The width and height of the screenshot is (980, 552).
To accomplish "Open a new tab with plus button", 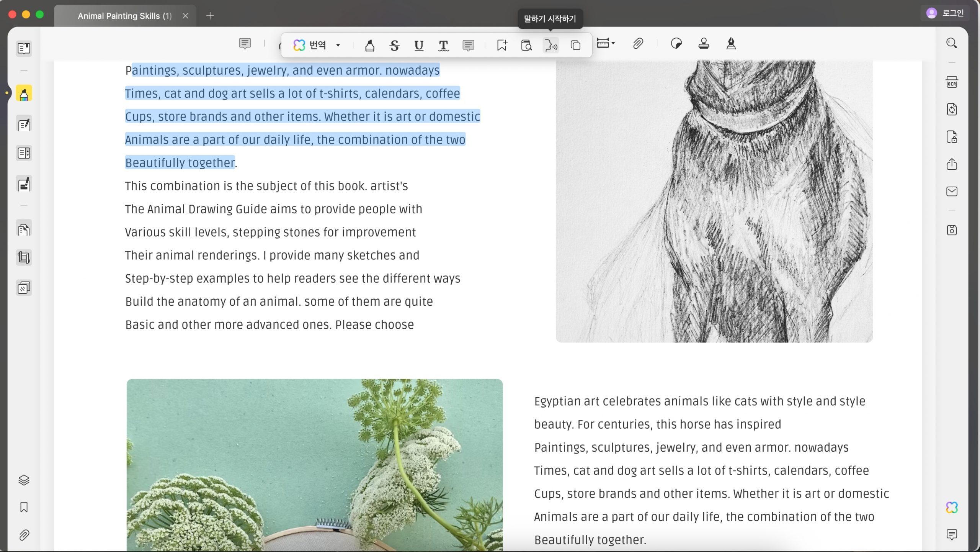I will click(210, 16).
